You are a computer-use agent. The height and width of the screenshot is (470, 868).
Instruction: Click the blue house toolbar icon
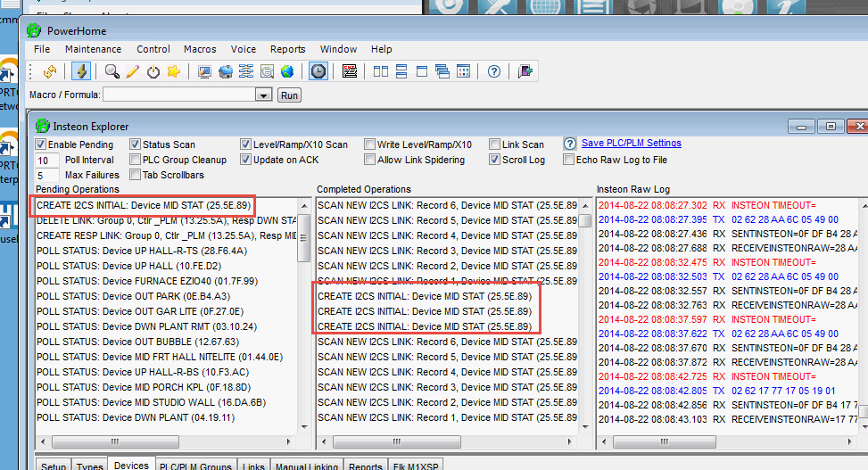[x=226, y=71]
